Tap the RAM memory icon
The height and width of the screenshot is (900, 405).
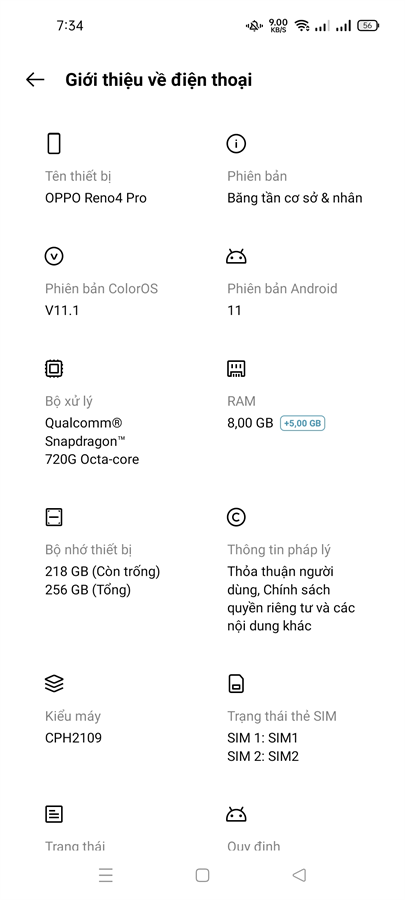pyautogui.click(x=236, y=369)
